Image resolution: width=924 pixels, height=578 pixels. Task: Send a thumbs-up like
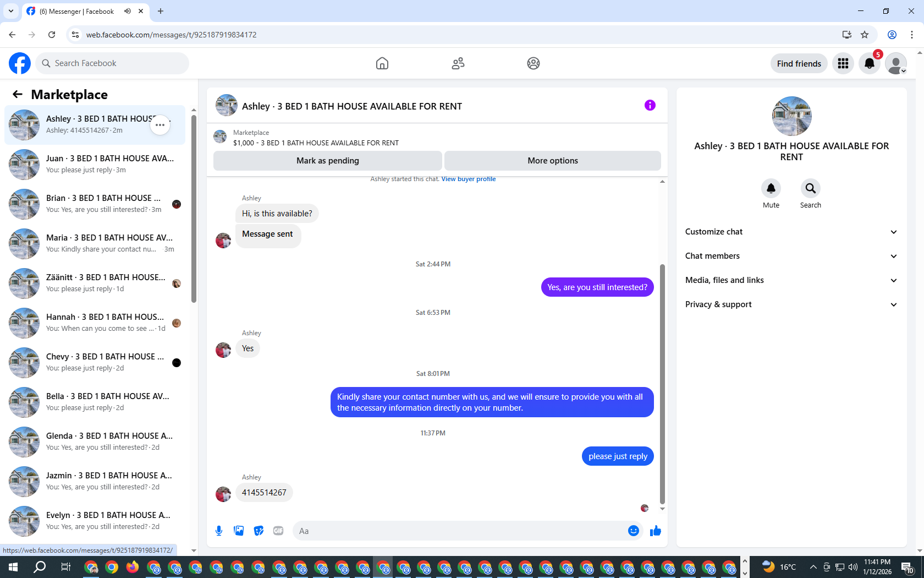pos(656,531)
